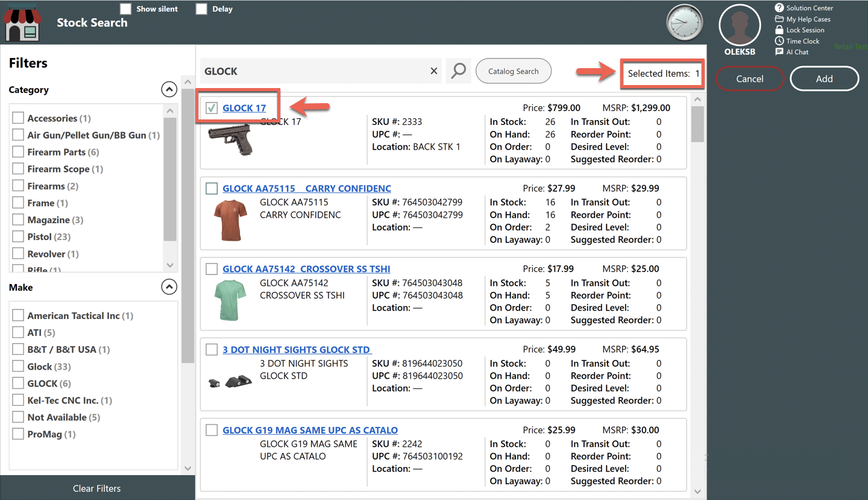The width and height of the screenshot is (868, 500).
Task: Open the GLOCK 17 item link
Action: tap(244, 108)
